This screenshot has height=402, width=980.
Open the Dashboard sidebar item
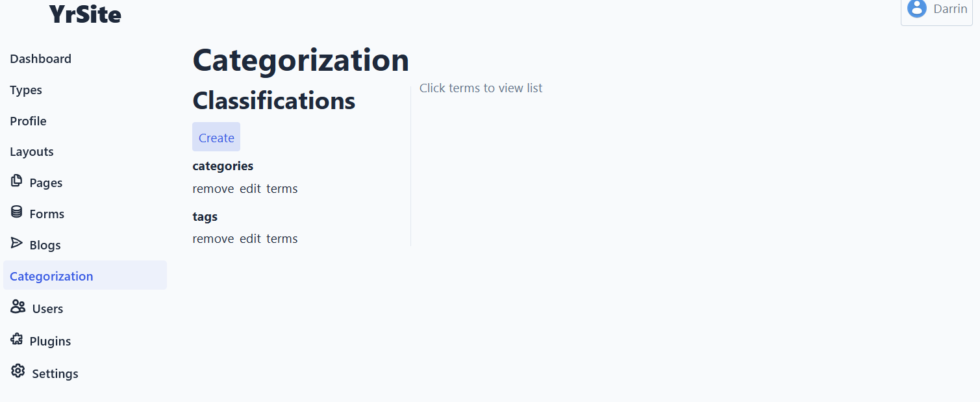click(85, 59)
